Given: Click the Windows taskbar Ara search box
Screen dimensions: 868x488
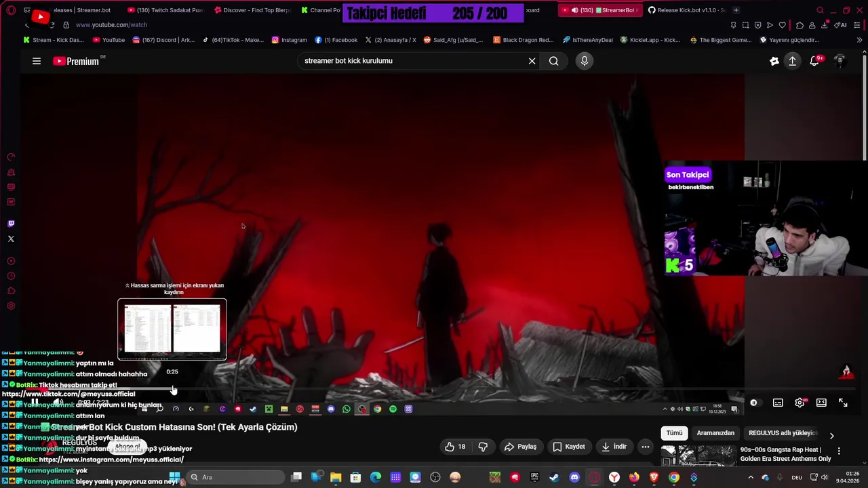Looking at the screenshot, I should [x=234, y=477].
